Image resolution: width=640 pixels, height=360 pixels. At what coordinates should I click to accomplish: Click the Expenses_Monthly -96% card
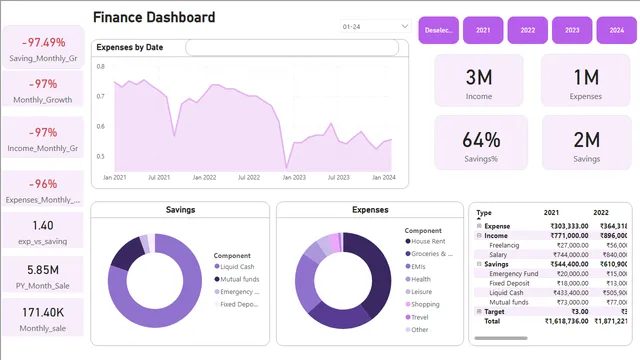tap(43, 189)
